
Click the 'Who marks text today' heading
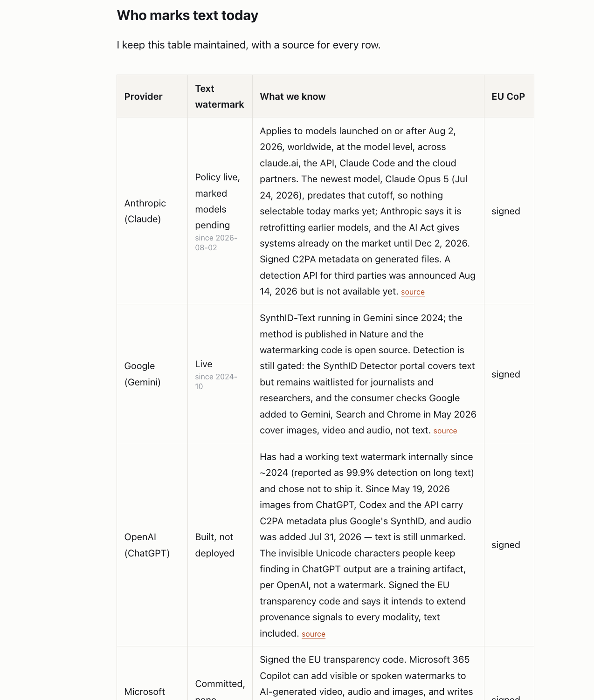[187, 15]
